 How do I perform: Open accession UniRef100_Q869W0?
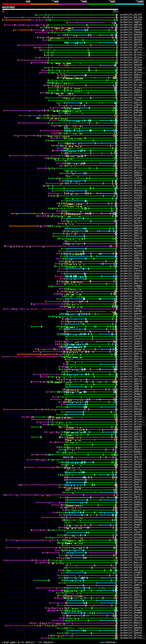coord(131,203)
